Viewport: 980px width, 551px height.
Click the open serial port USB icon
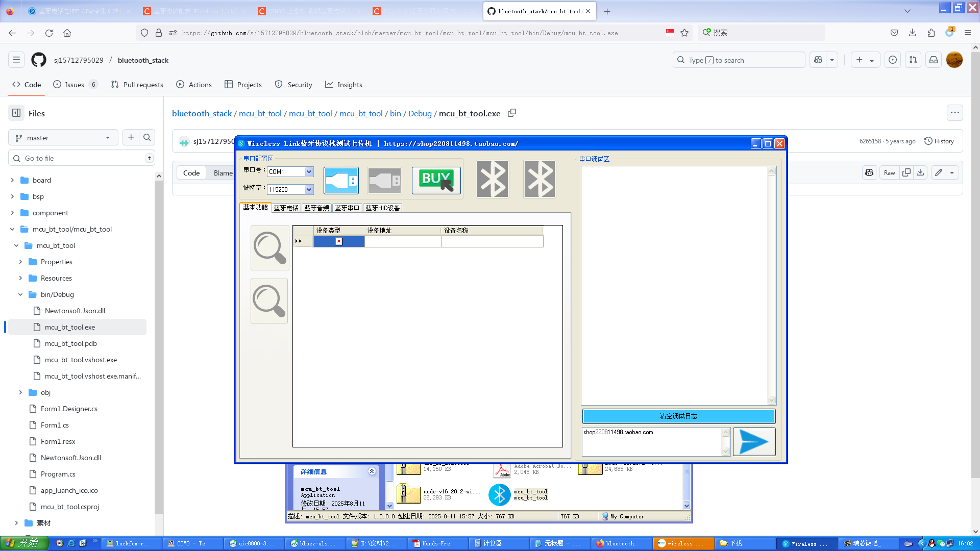tap(341, 180)
